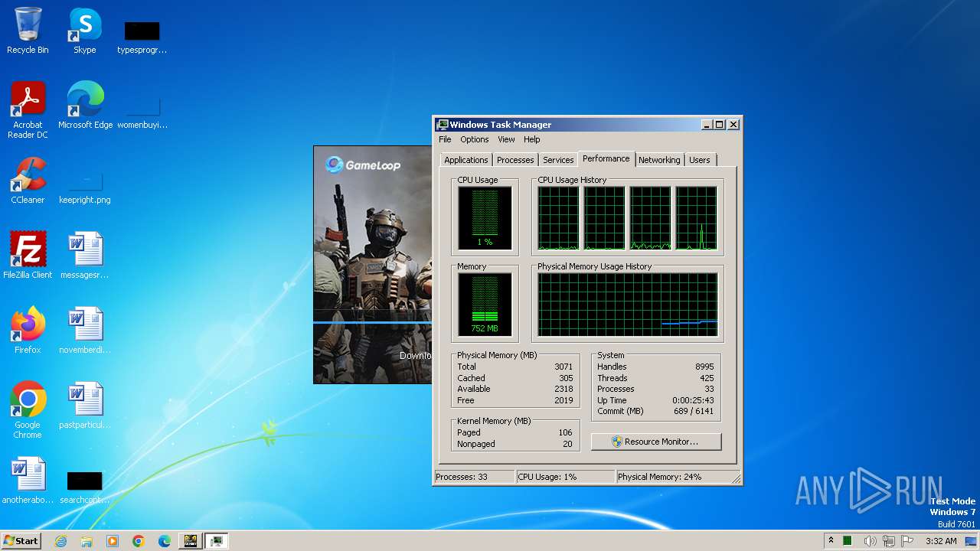The height and width of the screenshot is (551, 980).
Task: Launch the Microsoft Edge desktop shortcut
Action: 85,105
